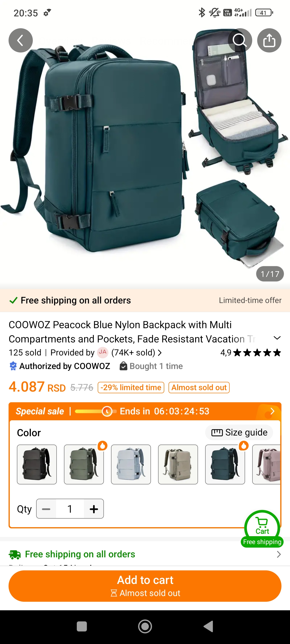Open the 4,9 star rating reviews
Viewport: 290px width, 644px height.
point(251,352)
